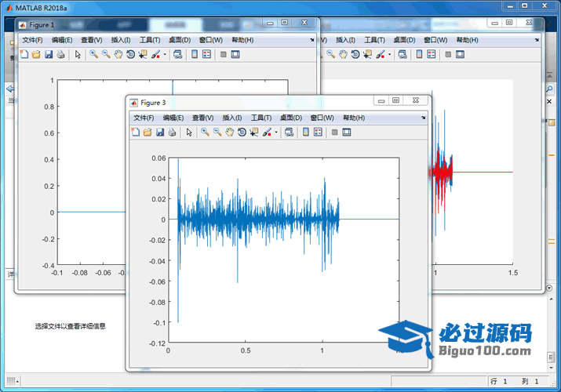Expand the Brush tool color dropdown arrow in Figure 3
The height and width of the screenshot is (392, 561).
pos(276,133)
